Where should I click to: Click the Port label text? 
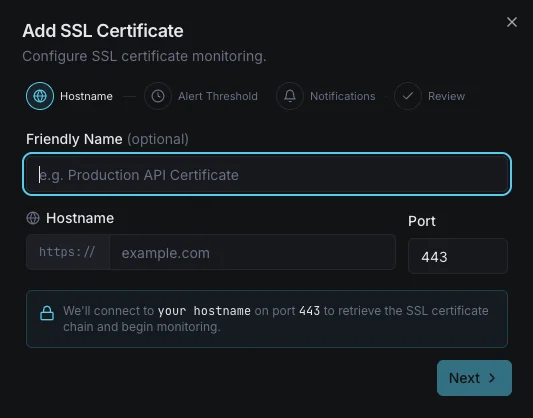pyautogui.click(x=422, y=221)
